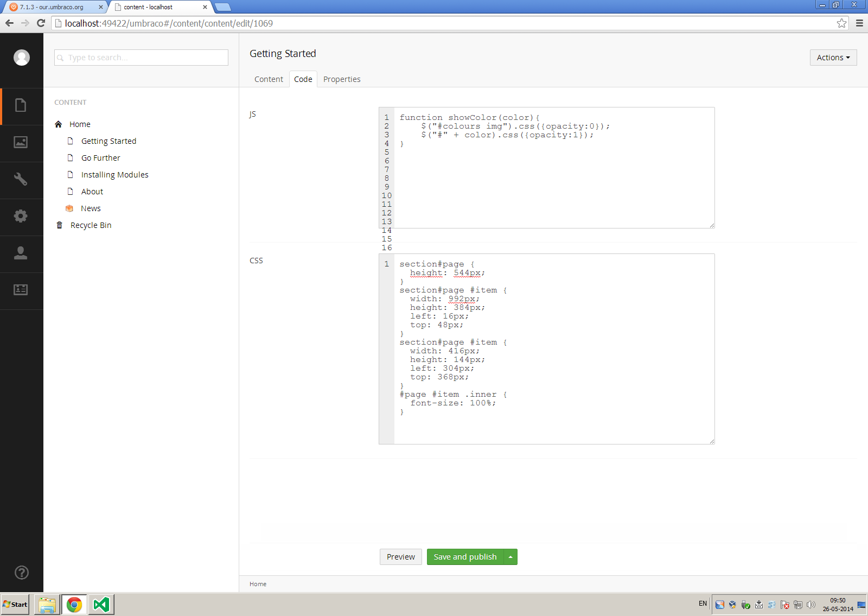Click the Getting Started document icon
The image size is (868, 616).
point(70,141)
